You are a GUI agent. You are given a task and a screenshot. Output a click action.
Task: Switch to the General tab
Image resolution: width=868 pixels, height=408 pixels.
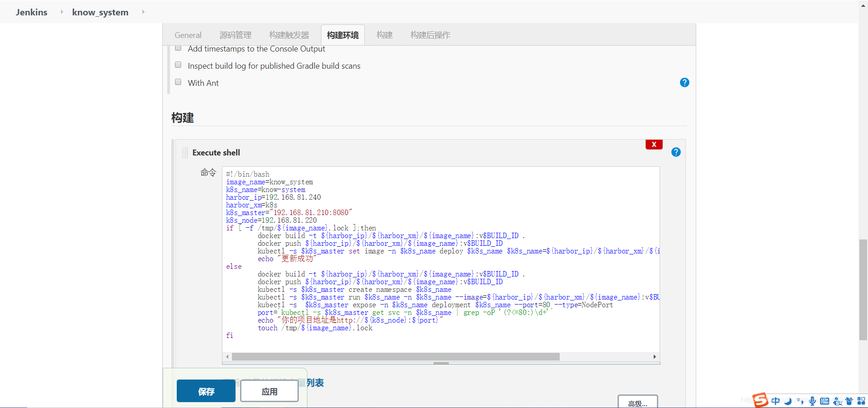188,35
